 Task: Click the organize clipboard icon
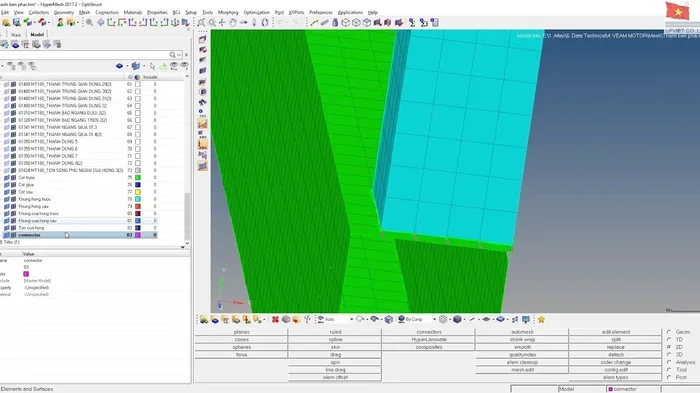tap(434, 22)
